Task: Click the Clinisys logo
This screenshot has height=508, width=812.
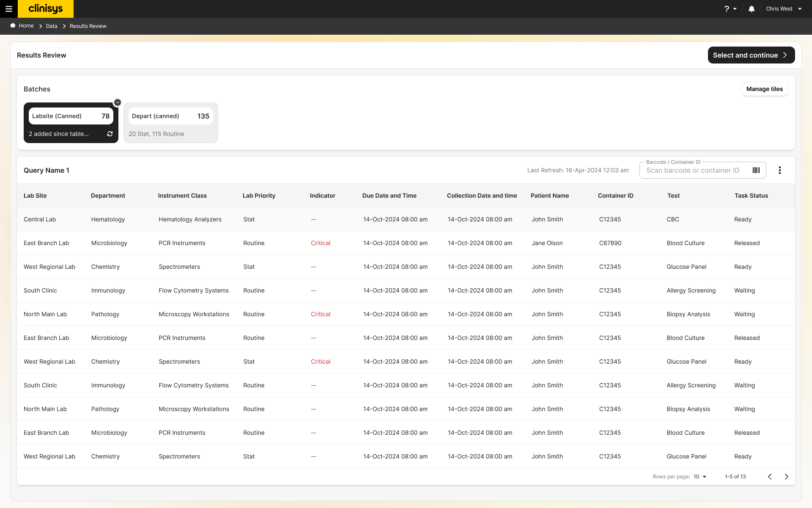Action: (x=46, y=9)
